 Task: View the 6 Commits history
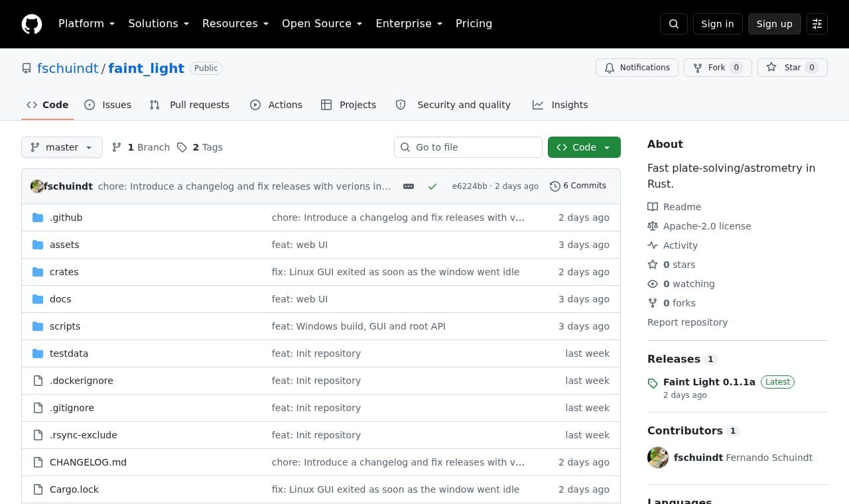click(x=578, y=186)
